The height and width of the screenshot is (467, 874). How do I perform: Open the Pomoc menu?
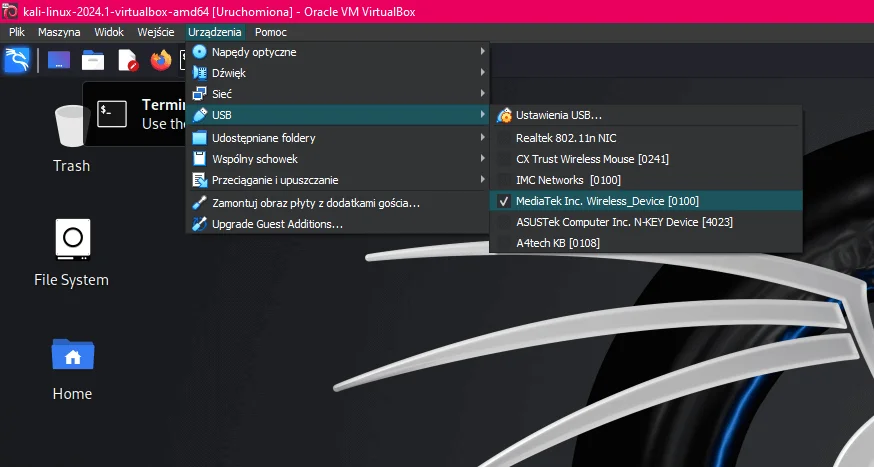(x=271, y=32)
